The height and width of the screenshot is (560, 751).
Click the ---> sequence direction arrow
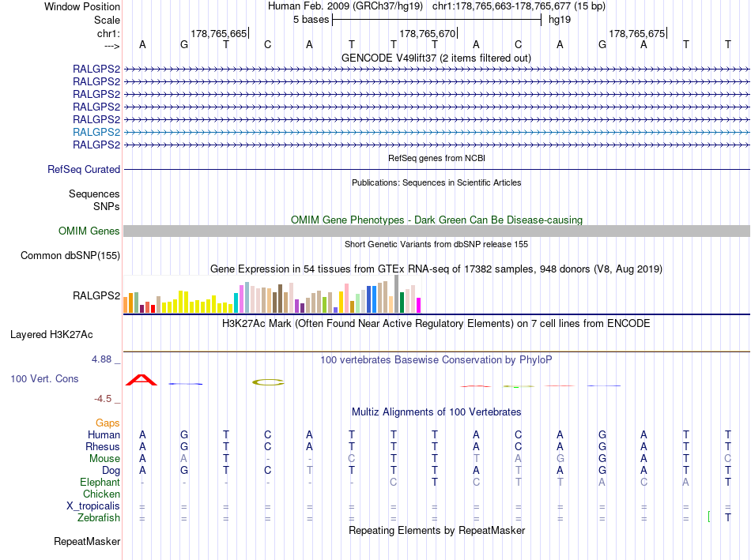click(x=111, y=46)
